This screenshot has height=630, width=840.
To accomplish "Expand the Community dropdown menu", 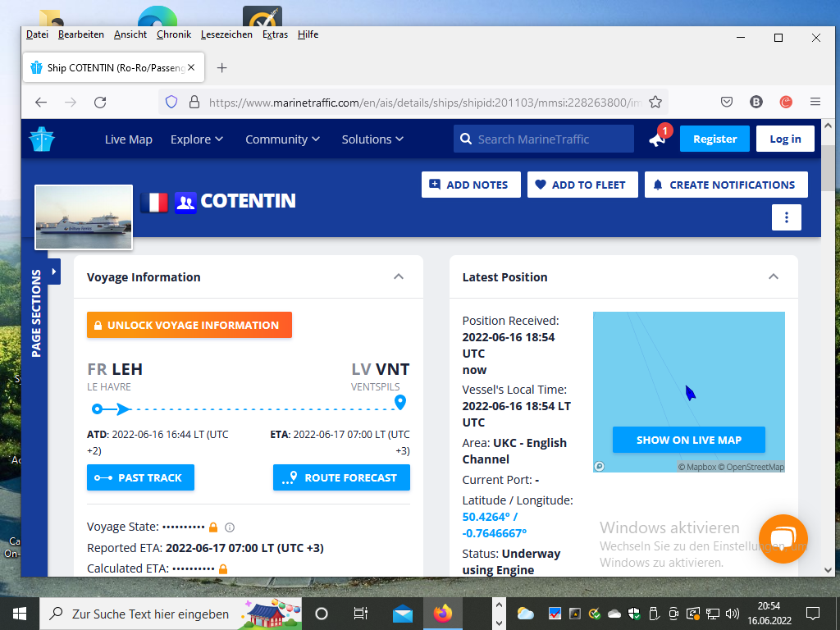I will coord(282,139).
